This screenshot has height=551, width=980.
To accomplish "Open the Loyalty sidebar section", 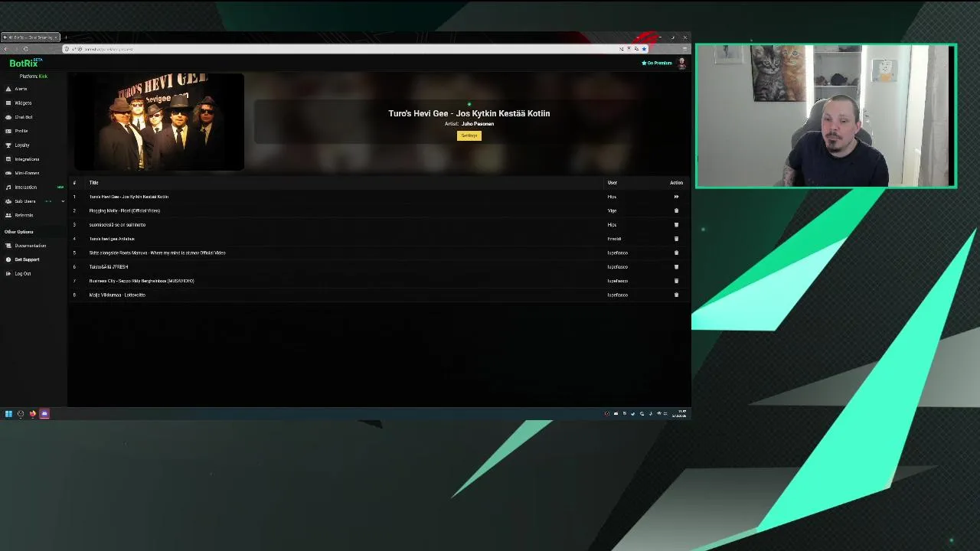I will tap(21, 145).
